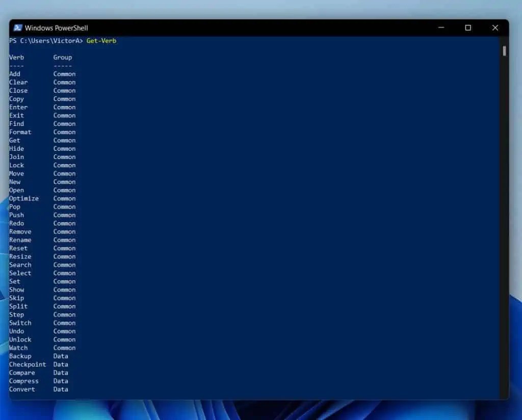Click the Compress verb entry
Image resolution: width=522 pixels, height=420 pixels.
click(24, 382)
